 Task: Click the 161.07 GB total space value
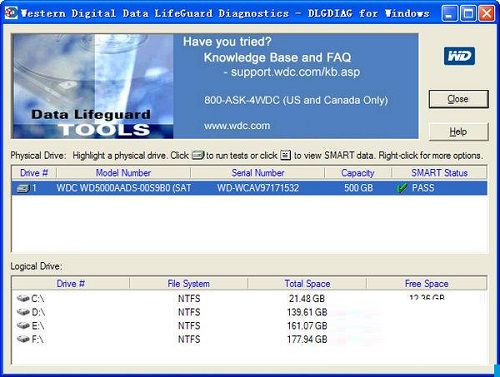click(307, 325)
